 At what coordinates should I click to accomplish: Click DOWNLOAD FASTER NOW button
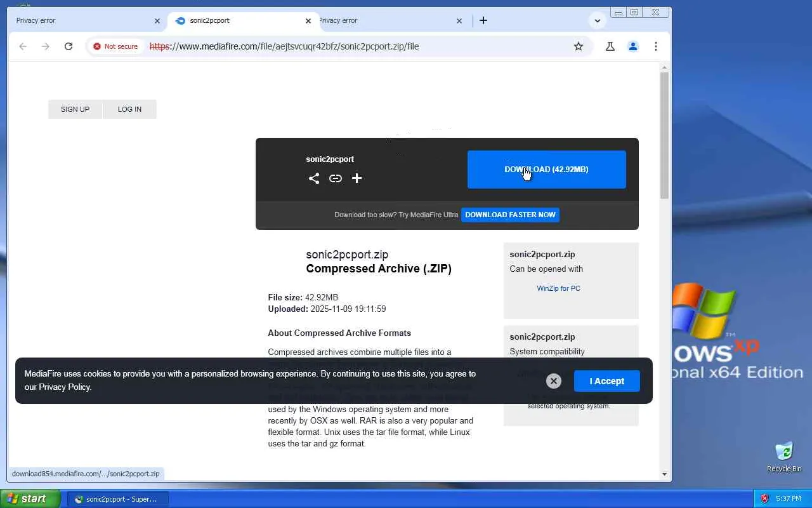coord(510,215)
